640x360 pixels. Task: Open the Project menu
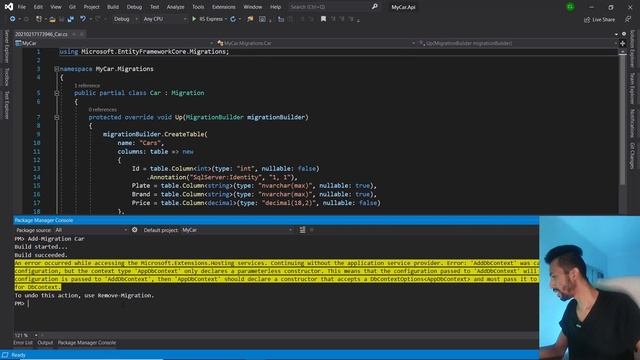(x=91, y=7)
